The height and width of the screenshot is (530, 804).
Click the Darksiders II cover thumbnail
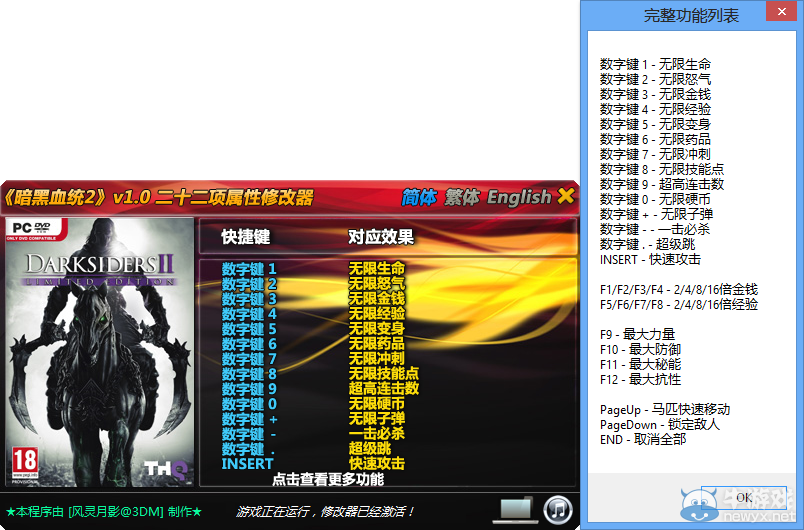click(99, 352)
